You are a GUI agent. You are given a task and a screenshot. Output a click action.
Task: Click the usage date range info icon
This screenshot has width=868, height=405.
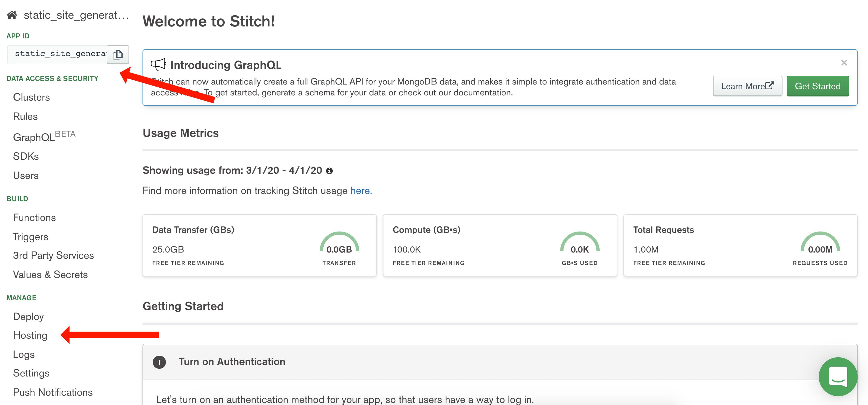pos(329,171)
